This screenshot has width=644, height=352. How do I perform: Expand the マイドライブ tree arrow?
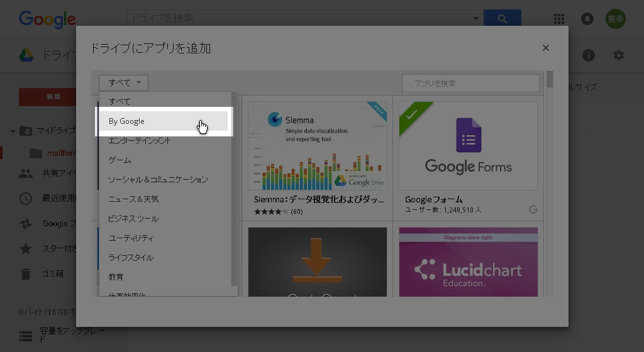click(x=13, y=131)
